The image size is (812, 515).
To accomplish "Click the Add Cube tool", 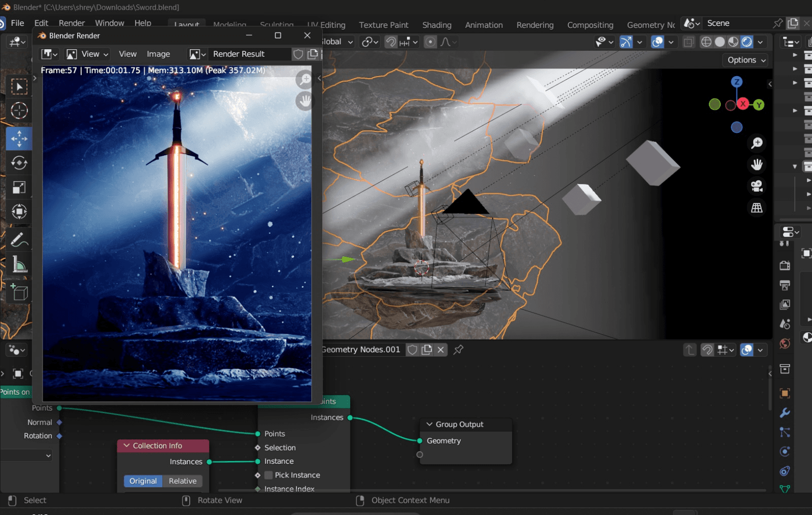I will pyautogui.click(x=19, y=292).
